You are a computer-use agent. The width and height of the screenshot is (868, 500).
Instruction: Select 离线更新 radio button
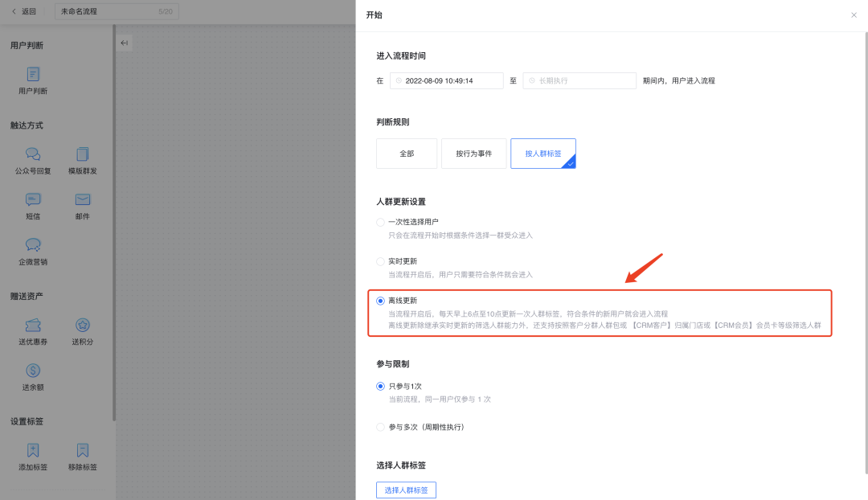380,301
